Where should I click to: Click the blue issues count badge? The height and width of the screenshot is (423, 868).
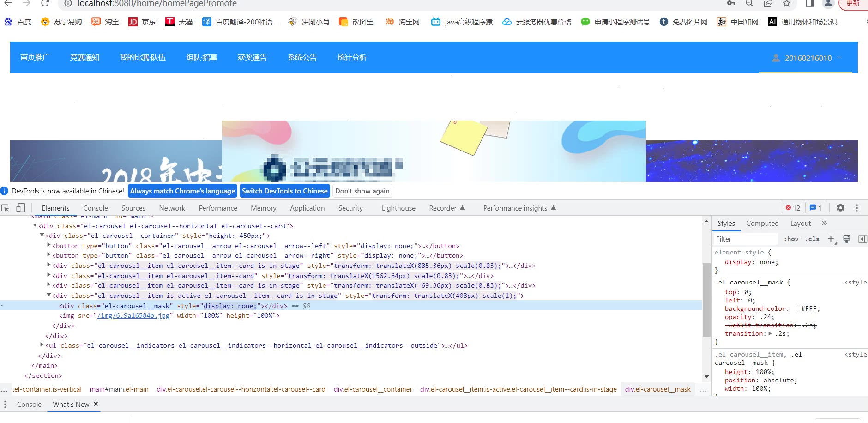(815, 208)
